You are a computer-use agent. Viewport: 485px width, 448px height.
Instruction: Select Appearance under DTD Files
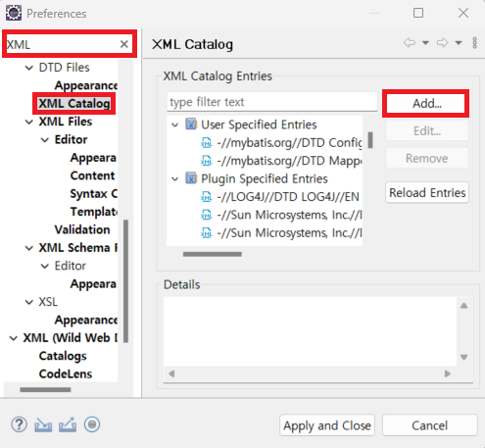[86, 85]
